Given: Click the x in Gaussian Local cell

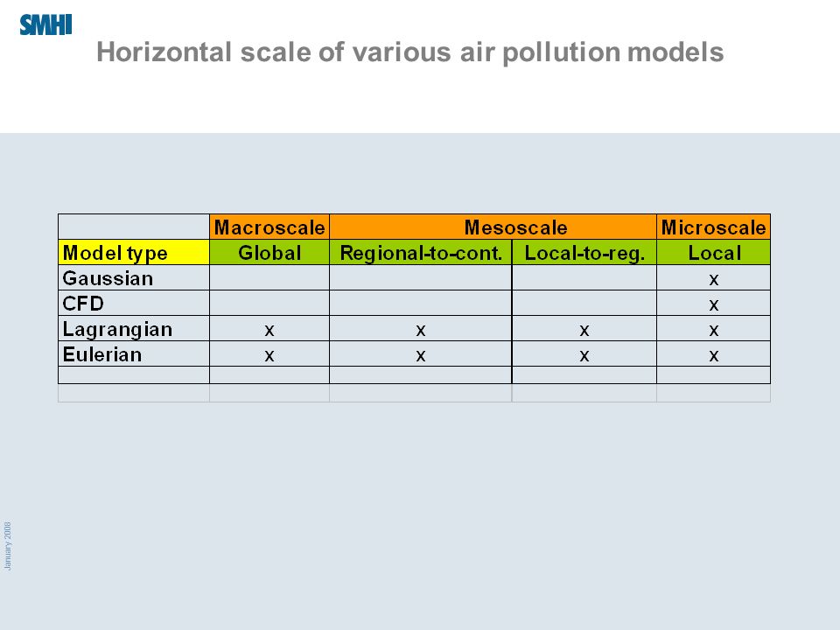Looking at the screenshot, I should 714,280.
